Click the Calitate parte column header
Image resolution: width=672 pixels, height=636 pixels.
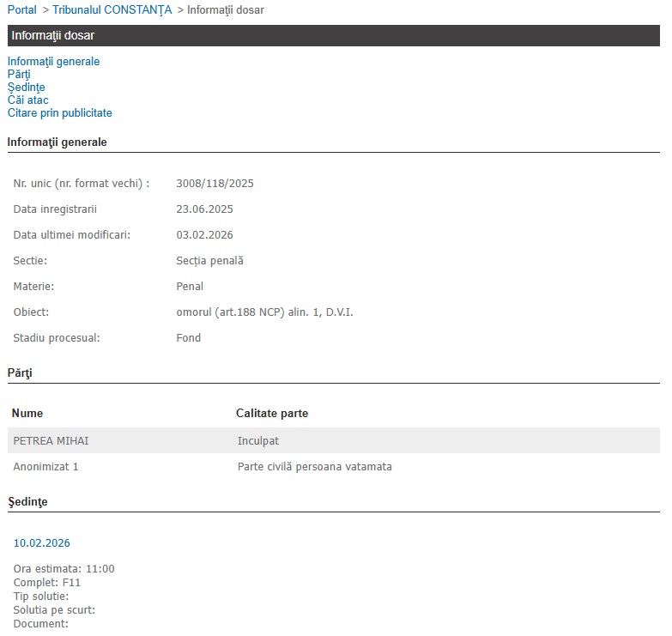click(x=271, y=414)
